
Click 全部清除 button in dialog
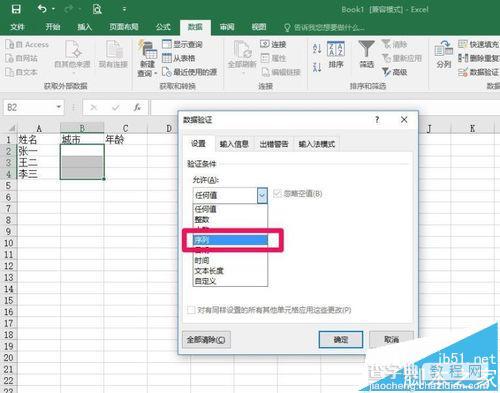coord(206,340)
